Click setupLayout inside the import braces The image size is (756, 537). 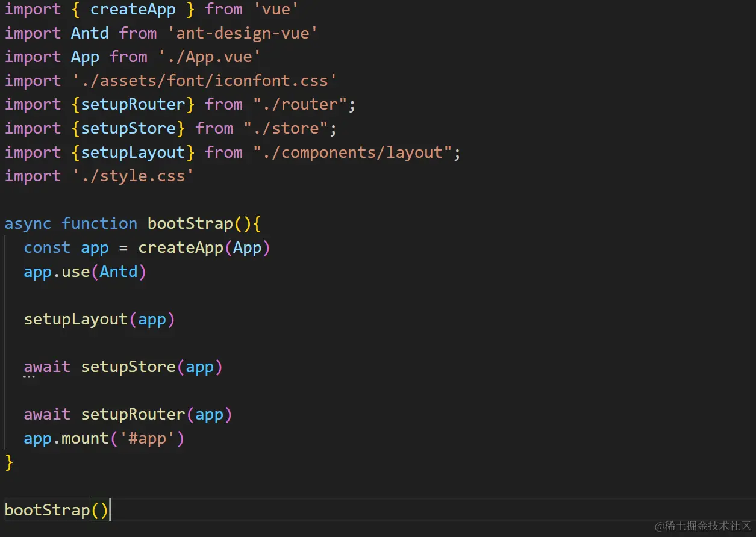[133, 152]
